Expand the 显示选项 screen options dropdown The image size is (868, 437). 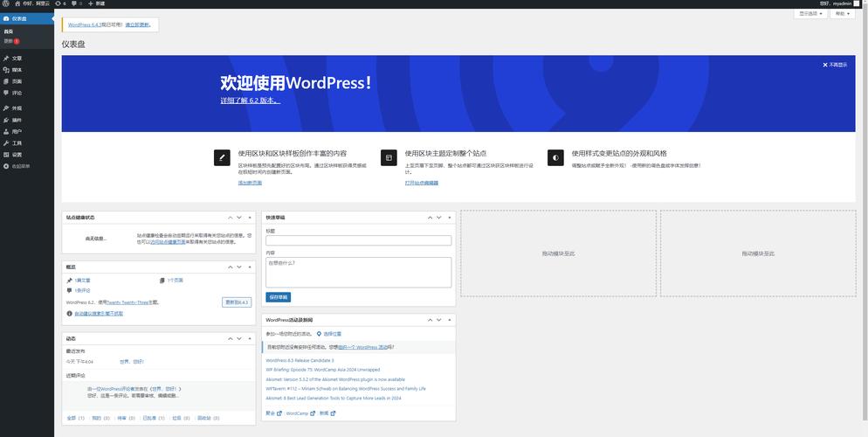811,14
